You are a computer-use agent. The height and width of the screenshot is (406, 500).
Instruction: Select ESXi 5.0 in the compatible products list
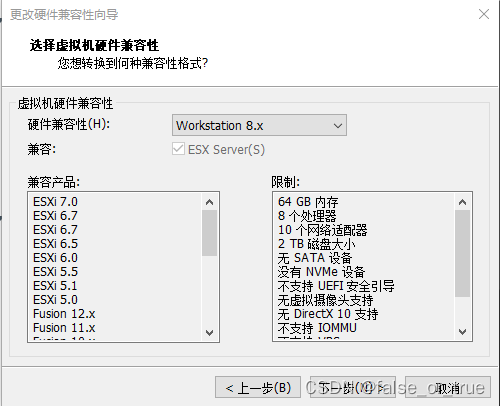55,300
